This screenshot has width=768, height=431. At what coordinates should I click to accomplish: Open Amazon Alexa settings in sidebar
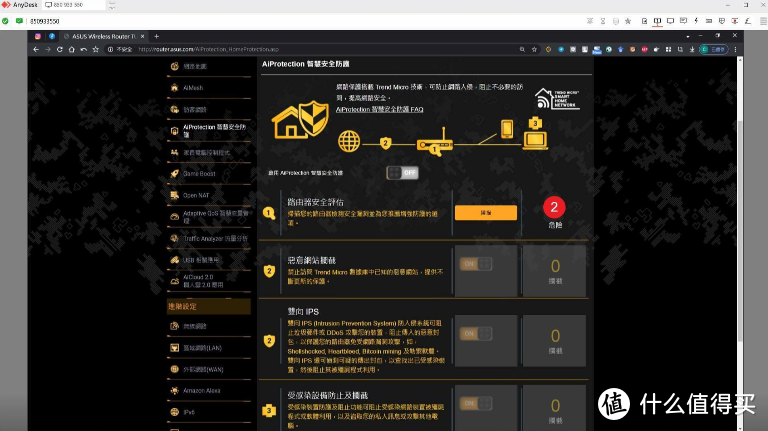point(208,391)
